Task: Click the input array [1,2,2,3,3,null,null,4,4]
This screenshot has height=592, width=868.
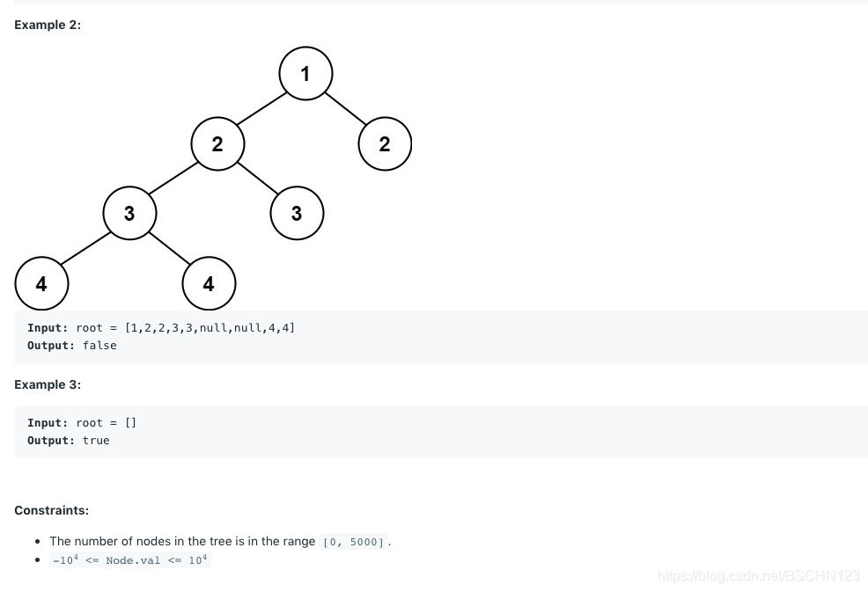Action: point(210,328)
